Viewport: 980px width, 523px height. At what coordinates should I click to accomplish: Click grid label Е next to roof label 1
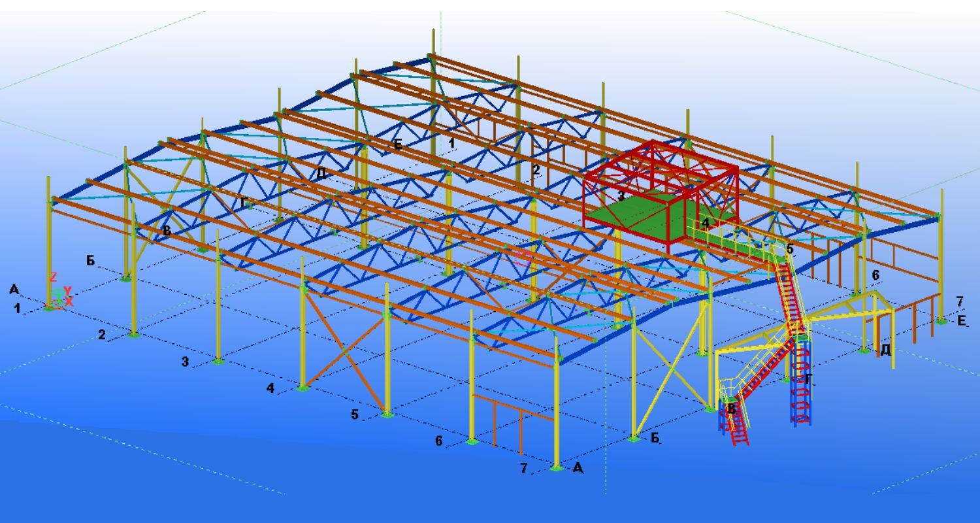click(x=398, y=144)
